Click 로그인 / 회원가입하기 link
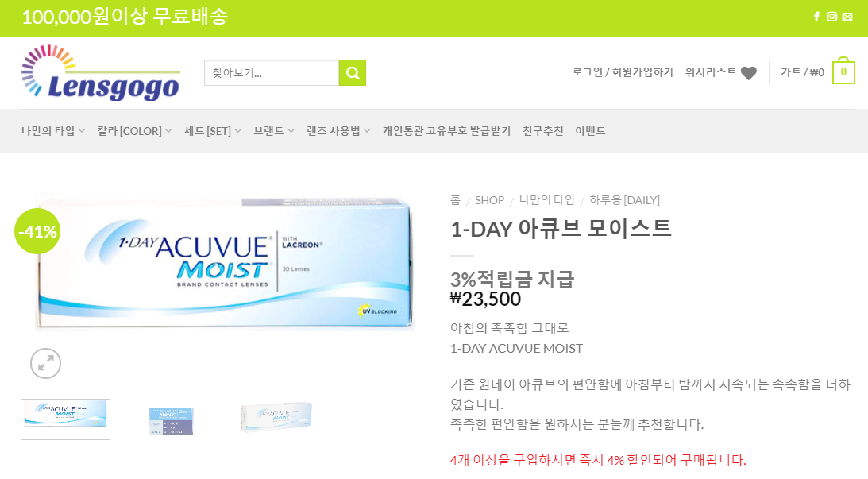Viewport: 868px width, 479px height. [x=623, y=72]
